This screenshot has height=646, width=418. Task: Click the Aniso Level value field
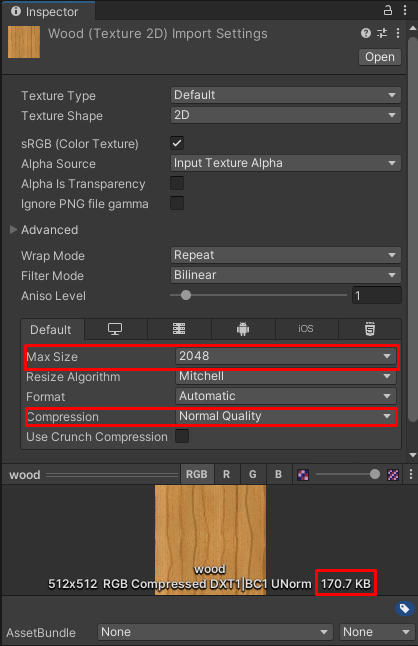[x=377, y=295]
